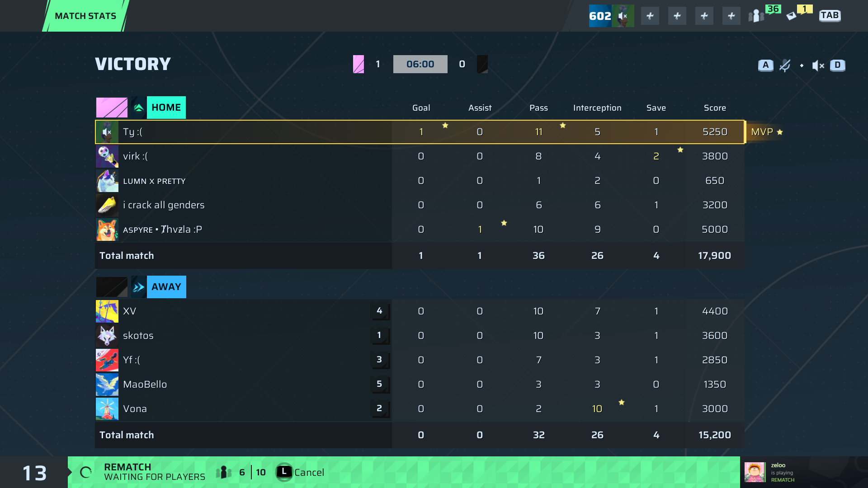Click ASPYRE Thvzla shiba avatar
868x488 pixels.
107,230
